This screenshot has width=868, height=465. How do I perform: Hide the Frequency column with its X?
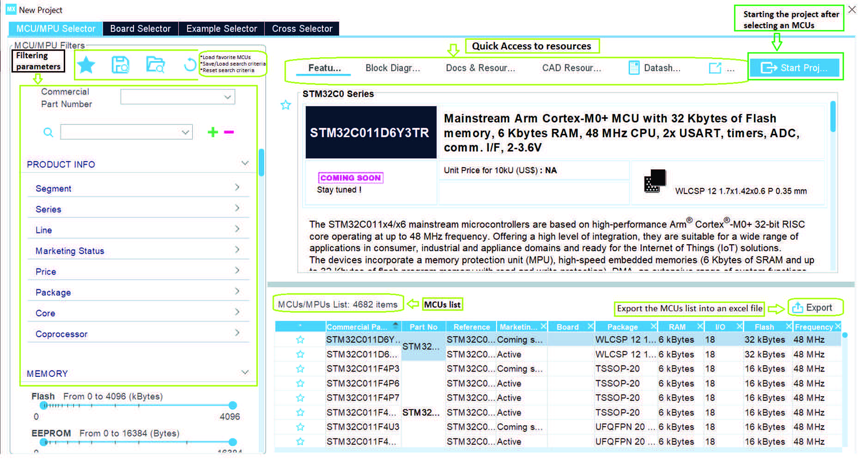coord(838,326)
